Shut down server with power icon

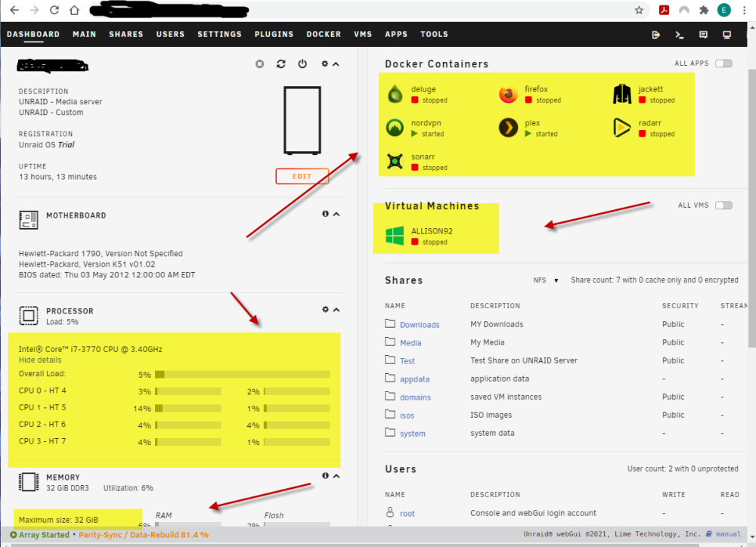point(302,63)
